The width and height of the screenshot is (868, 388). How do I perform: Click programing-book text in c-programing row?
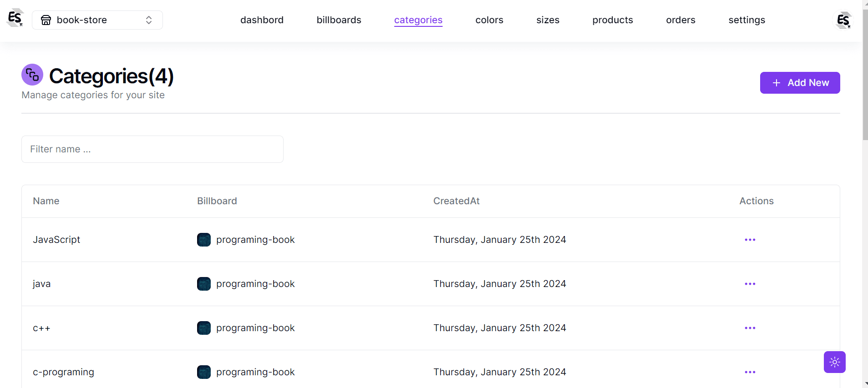tap(255, 372)
